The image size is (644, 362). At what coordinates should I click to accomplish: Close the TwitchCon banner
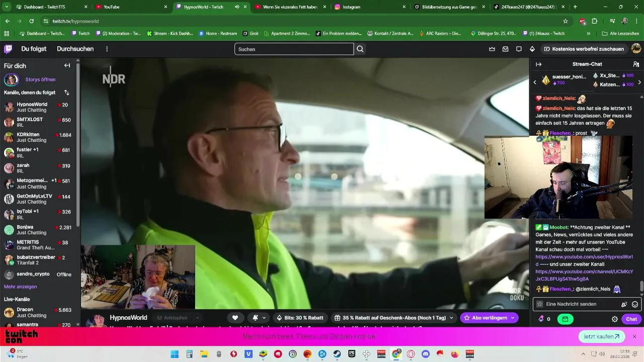pyautogui.click(x=634, y=336)
